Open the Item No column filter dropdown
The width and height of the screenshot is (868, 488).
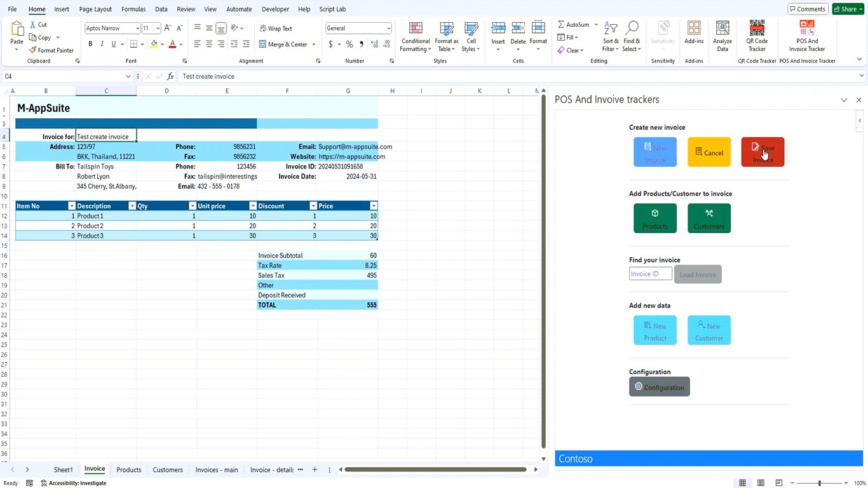pos(72,206)
